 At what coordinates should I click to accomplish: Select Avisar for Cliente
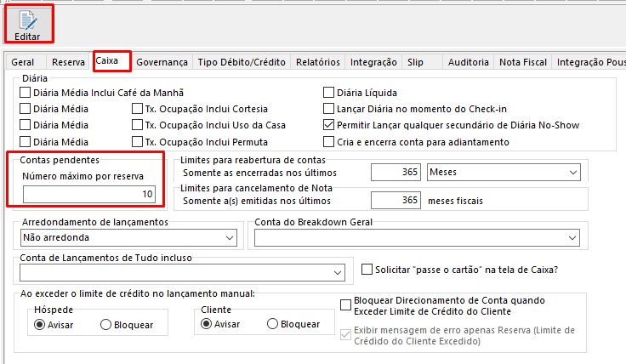point(206,324)
